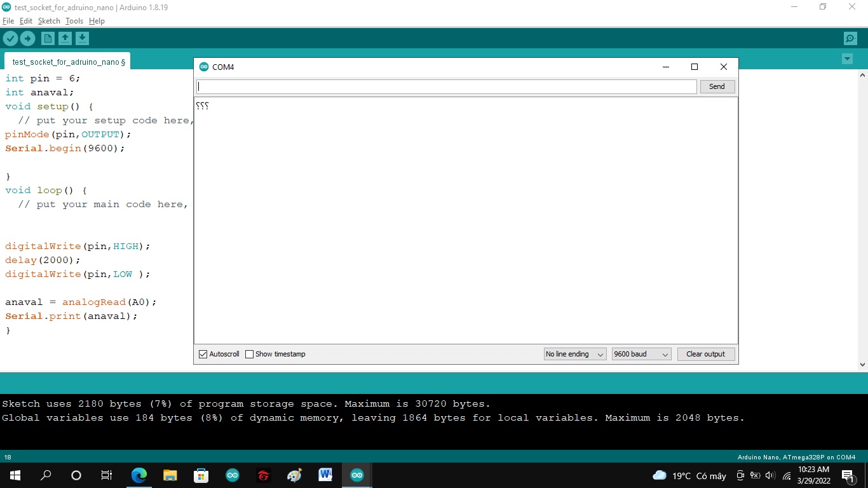Disable Autoscroll in the Serial Monitor
This screenshot has height=488, width=868.
point(203,354)
